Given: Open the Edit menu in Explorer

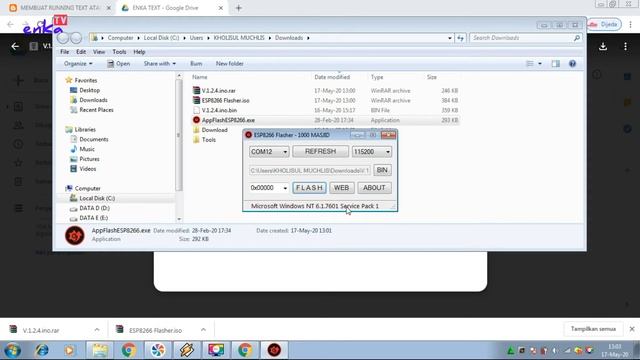Looking at the screenshot, I should point(81,52).
